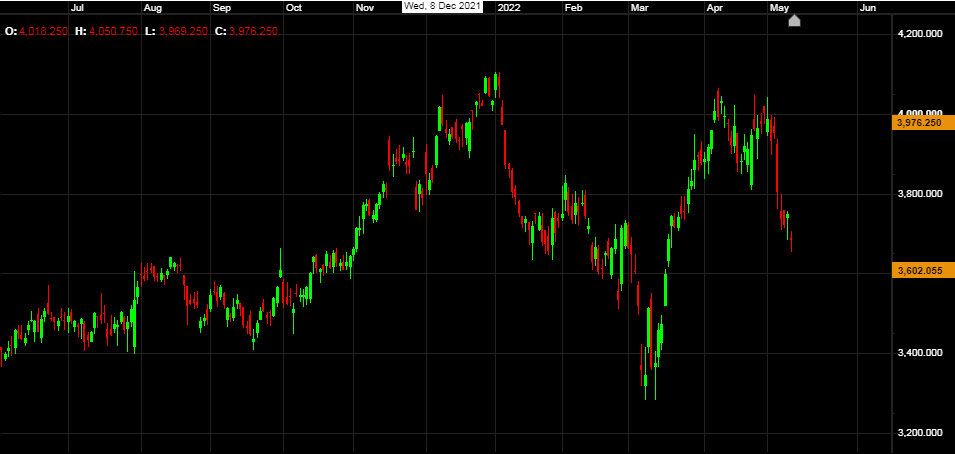This screenshot has width=955, height=454.
Task: Select the orange 3,602.055 price label
Action: pos(921,270)
